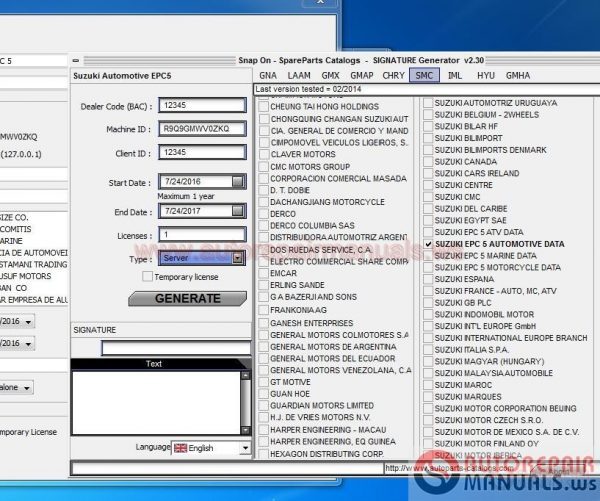Open the CHRY tab
Screen dimensions: 600x501
pyautogui.click(x=393, y=75)
